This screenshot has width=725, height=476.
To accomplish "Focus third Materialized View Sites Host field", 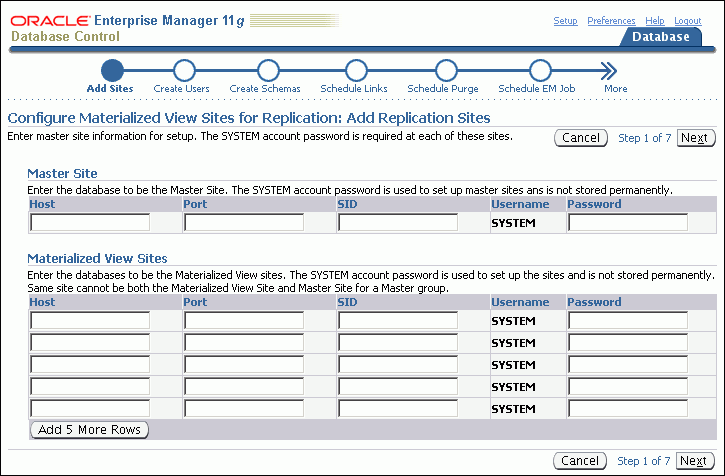I will coord(90,364).
